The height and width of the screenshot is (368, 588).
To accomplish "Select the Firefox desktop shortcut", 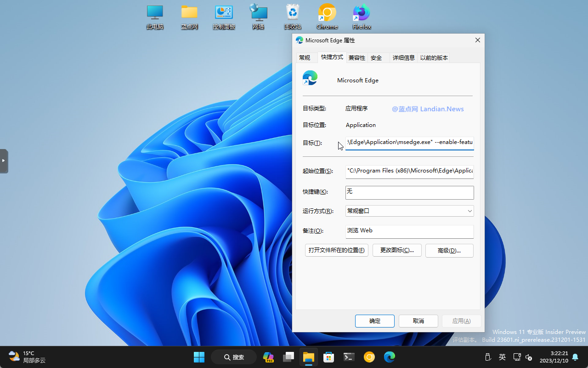I will [x=362, y=17].
